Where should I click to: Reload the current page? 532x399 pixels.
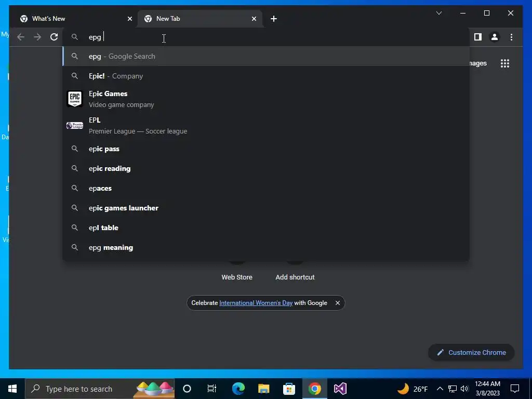54,37
